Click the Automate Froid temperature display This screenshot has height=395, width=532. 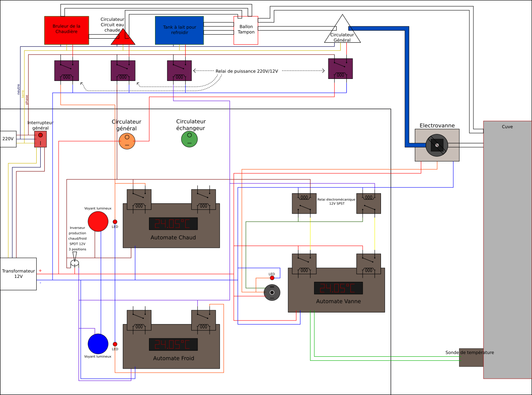pyautogui.click(x=173, y=344)
